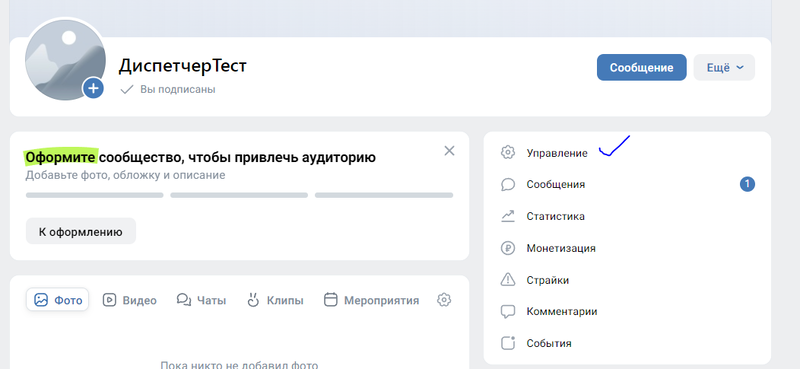800x369 pixels.
Task: Click the comment icon beside Комментарии
Action: [x=508, y=312]
